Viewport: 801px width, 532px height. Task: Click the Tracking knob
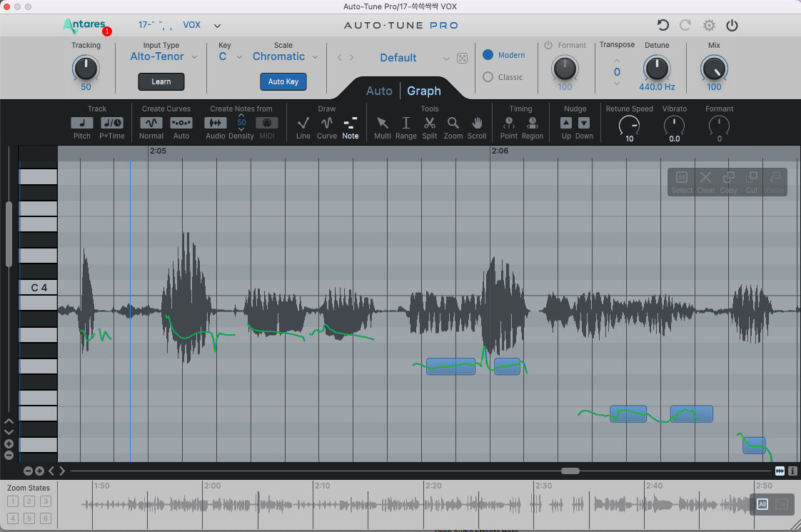pos(86,69)
